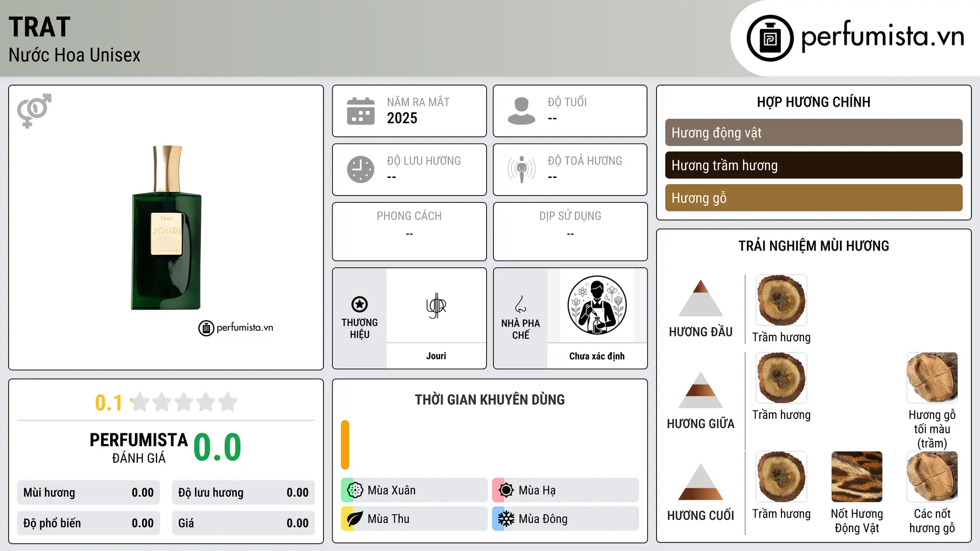Click the HƯƠNG CUỐI label
980x551 pixels.
tap(701, 516)
